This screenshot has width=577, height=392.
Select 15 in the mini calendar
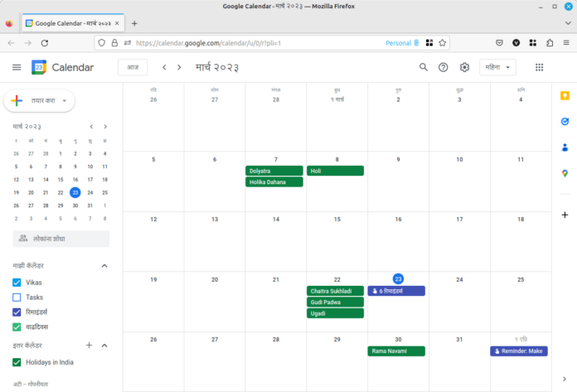pos(61,180)
